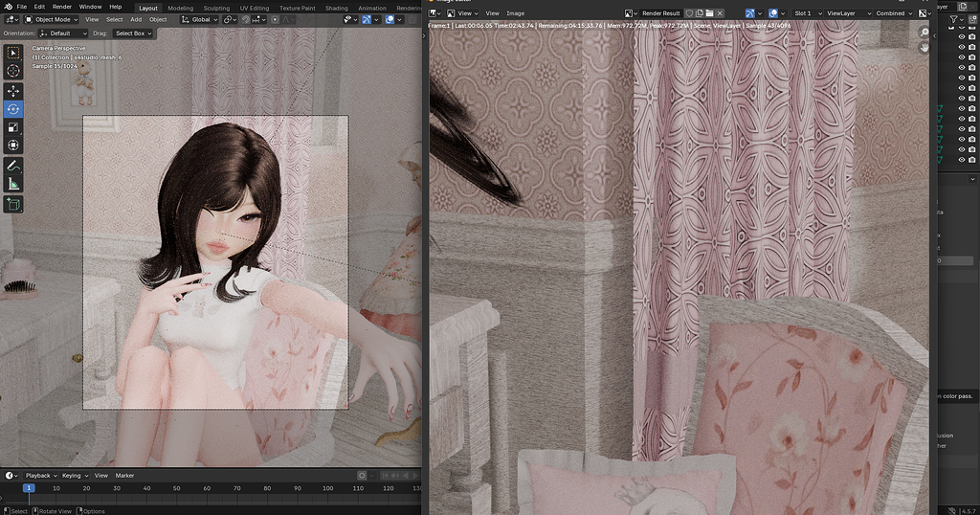The width and height of the screenshot is (980, 515).
Task: Switch to the Sculpting workspace tab
Action: pos(216,8)
